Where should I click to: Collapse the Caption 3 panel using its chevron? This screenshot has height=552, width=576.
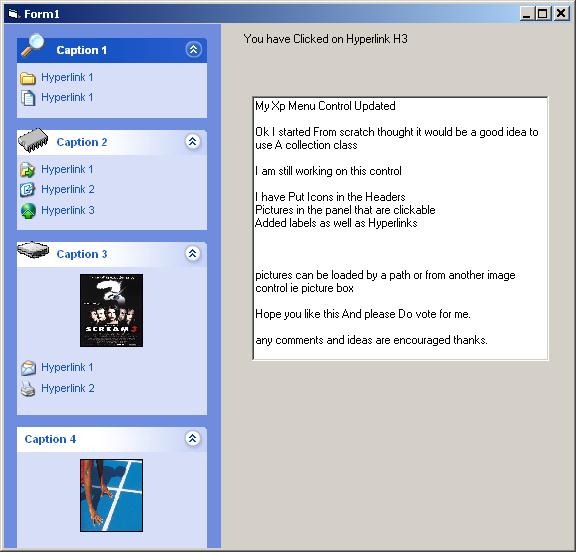point(192,253)
